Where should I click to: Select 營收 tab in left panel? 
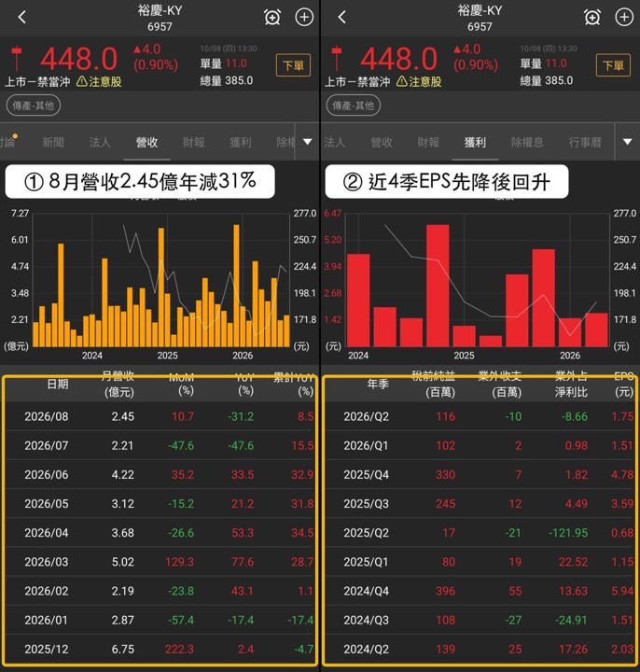146,142
